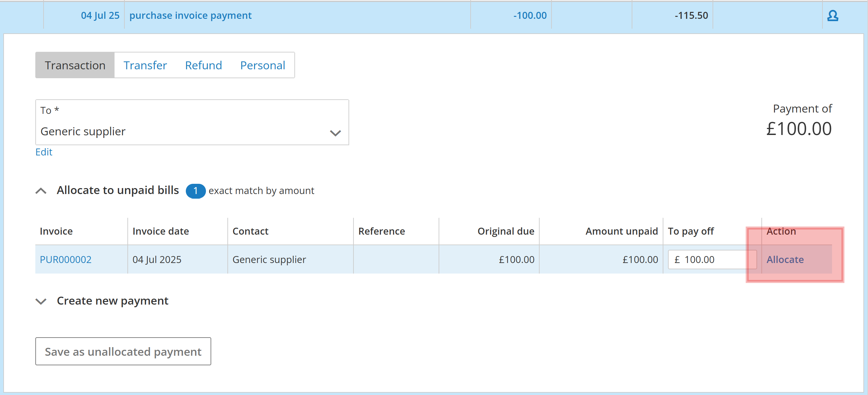868x395 pixels.
Task: Click the To pay off amount field
Action: pyautogui.click(x=711, y=259)
